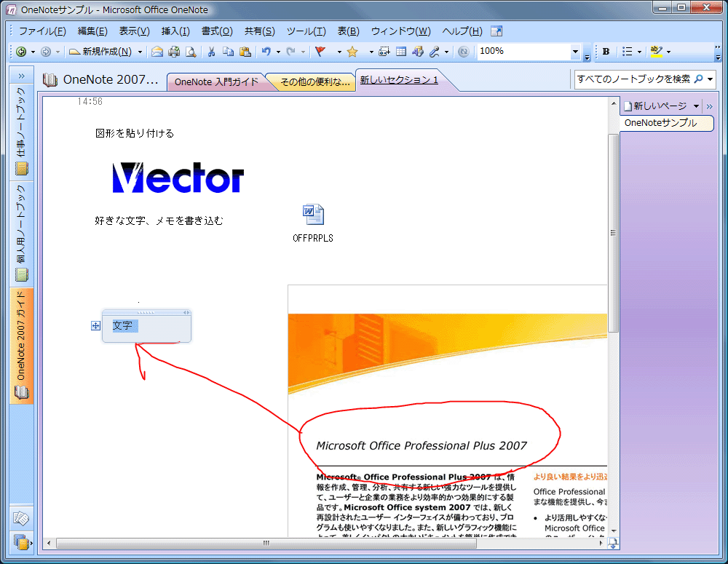Open the 編集(E) menu
The image size is (728, 564).
pos(92,31)
